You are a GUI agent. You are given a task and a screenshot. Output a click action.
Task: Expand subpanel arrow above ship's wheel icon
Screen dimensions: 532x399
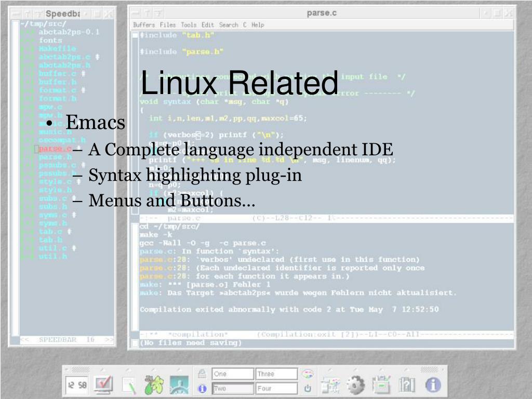[x=179, y=369]
